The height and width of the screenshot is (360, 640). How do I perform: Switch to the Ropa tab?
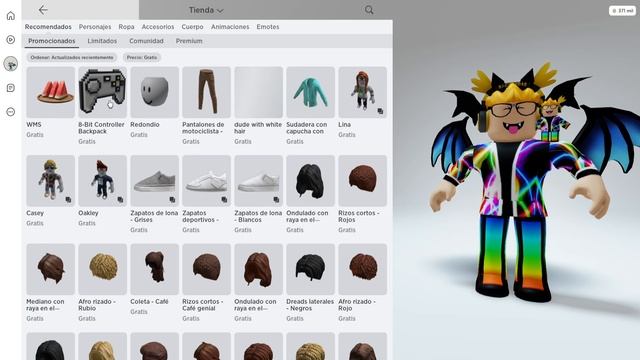[x=126, y=27]
